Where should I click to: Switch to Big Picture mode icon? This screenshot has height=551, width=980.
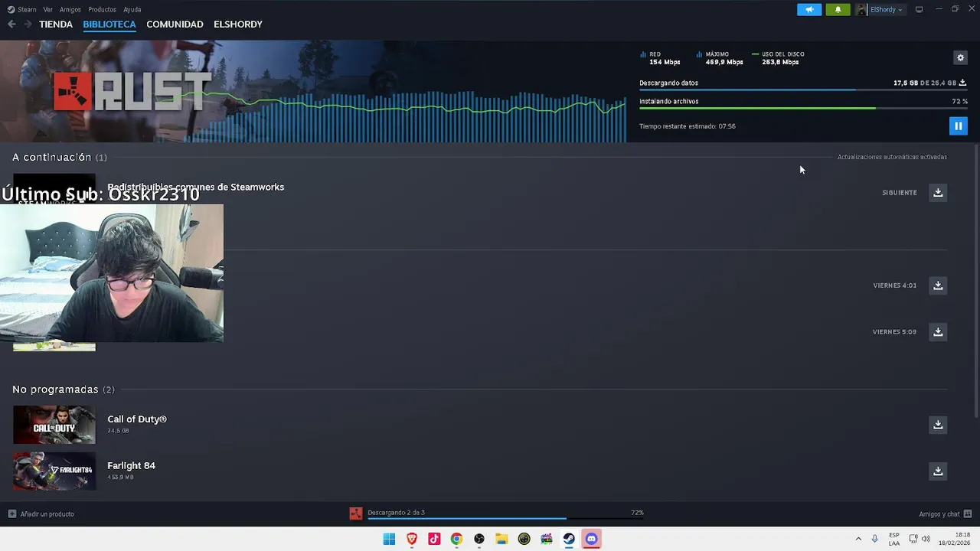920,9
